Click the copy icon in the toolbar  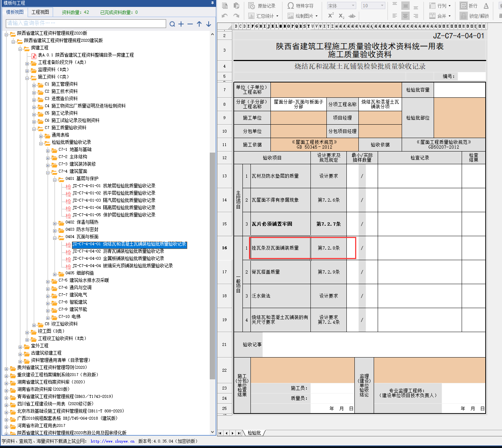tap(225, 6)
